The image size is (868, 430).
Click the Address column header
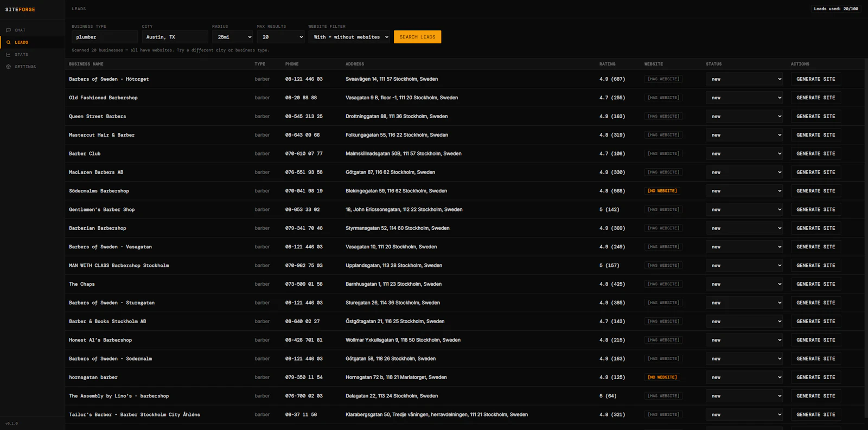(x=355, y=64)
